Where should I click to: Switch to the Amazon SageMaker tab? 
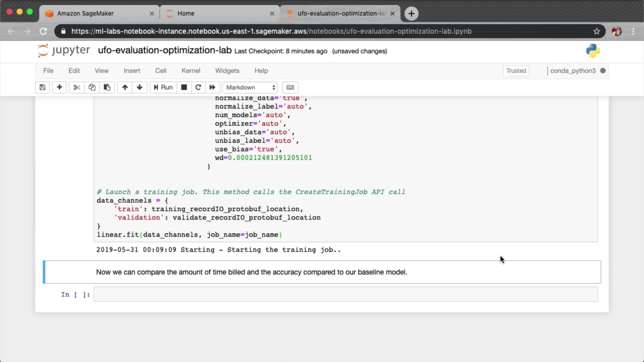coord(86,13)
